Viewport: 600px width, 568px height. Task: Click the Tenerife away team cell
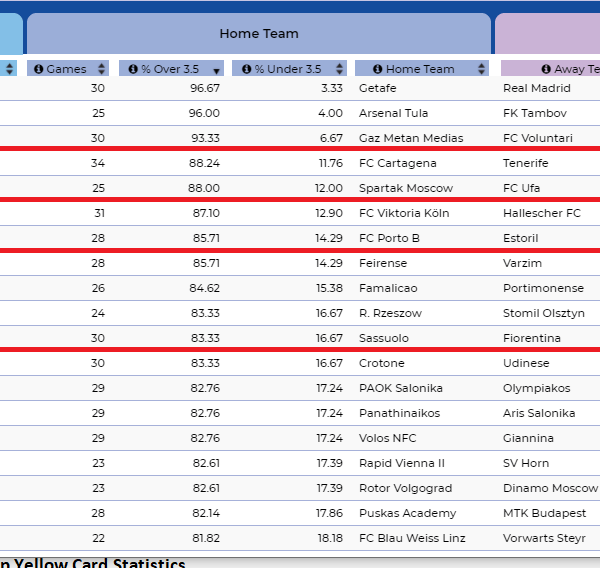pos(526,163)
